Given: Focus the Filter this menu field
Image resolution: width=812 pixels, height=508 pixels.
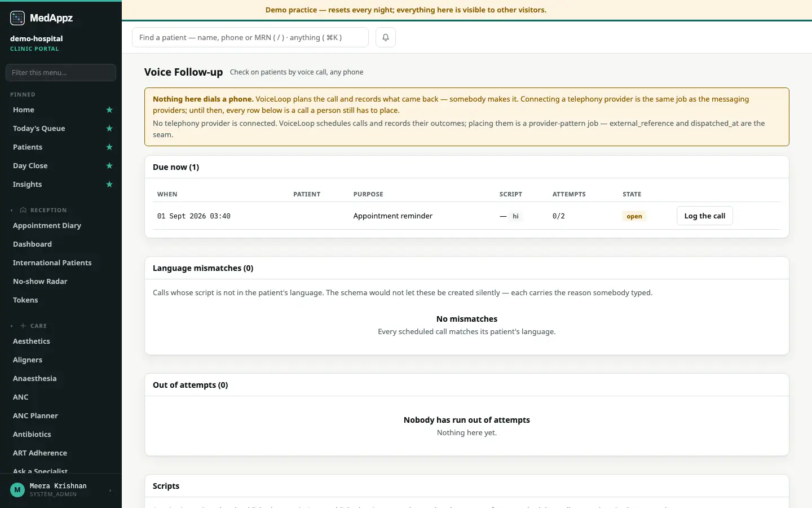Looking at the screenshot, I should (61, 72).
